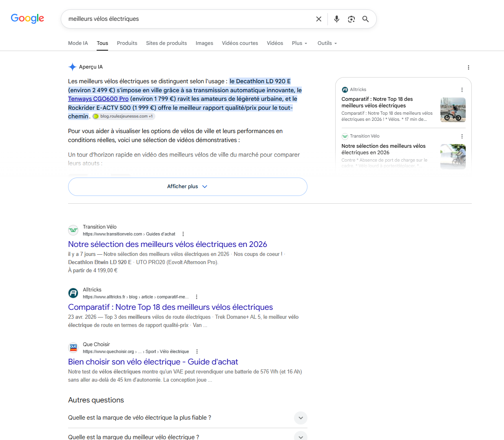Submit search with the magnifier icon
The width and height of the screenshot is (504, 440).
point(366,19)
